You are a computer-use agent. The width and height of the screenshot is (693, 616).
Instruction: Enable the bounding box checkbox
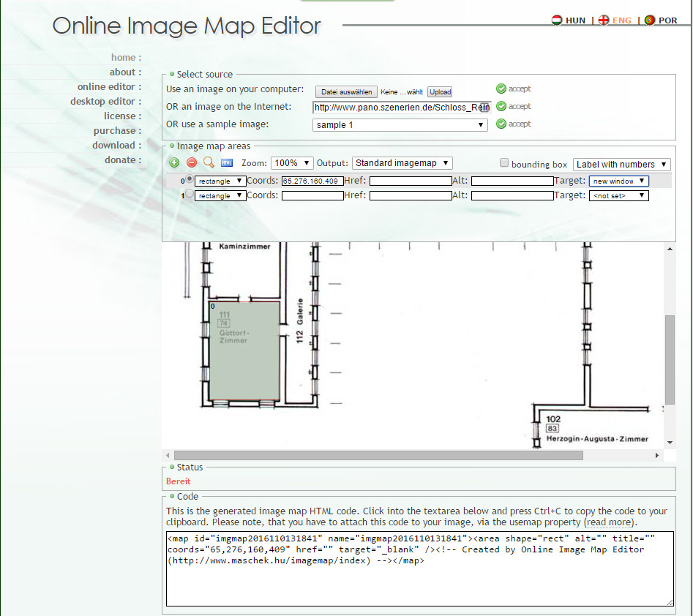tap(504, 163)
